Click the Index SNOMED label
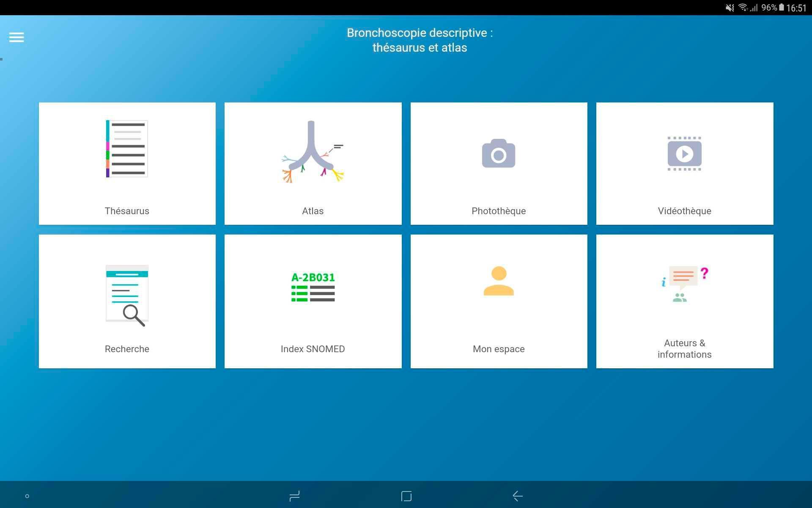 tap(313, 349)
